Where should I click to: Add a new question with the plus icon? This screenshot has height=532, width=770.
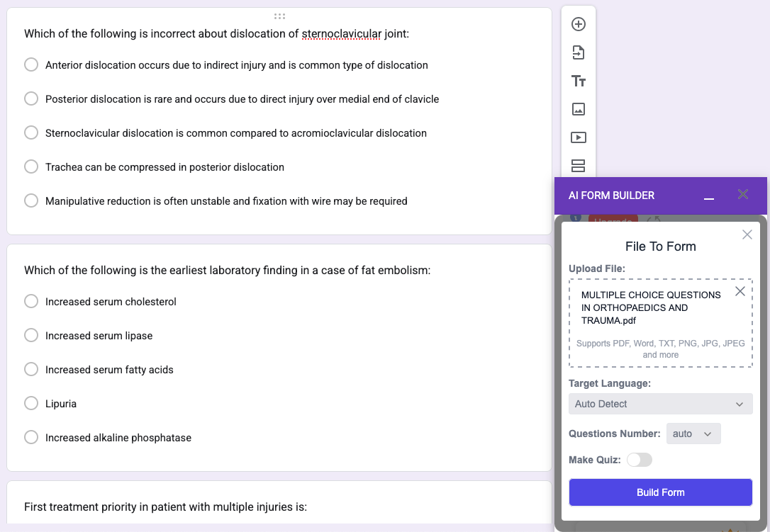pyautogui.click(x=578, y=23)
